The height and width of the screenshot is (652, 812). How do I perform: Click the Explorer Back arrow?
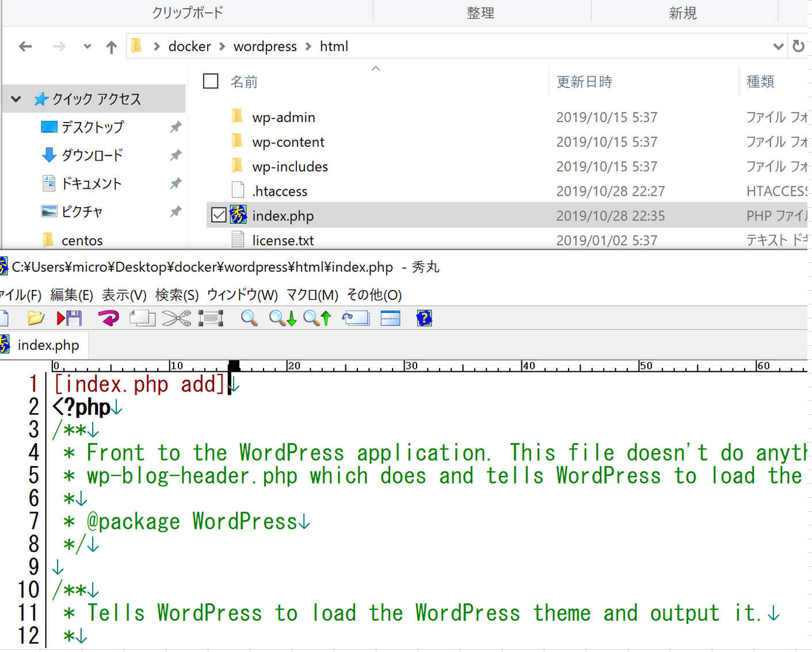[x=25, y=46]
